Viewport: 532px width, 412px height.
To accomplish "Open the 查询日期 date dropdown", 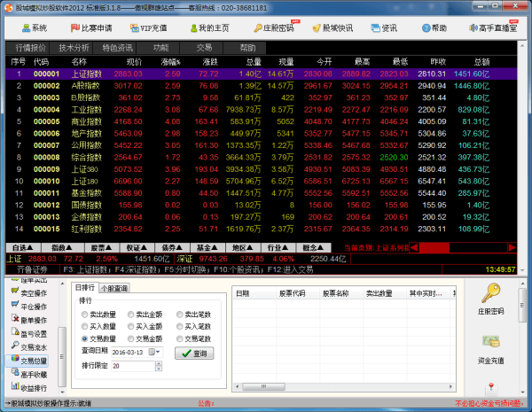I will point(158,352).
